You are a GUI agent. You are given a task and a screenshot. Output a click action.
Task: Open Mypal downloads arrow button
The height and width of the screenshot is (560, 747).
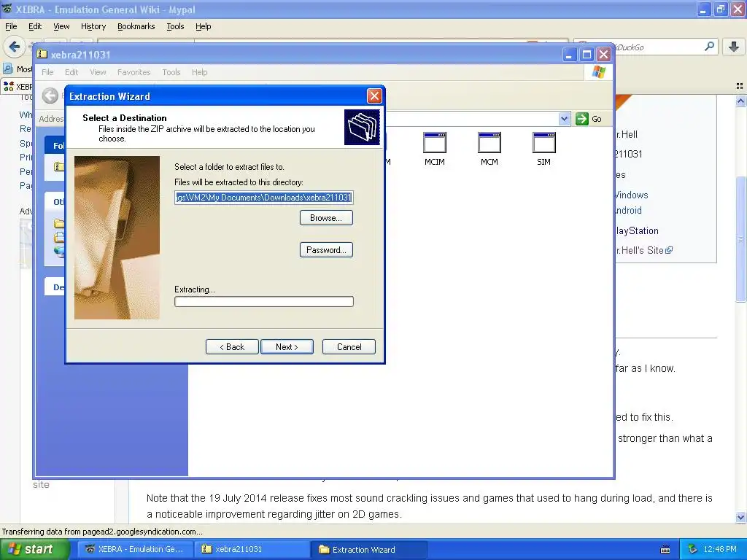tap(734, 47)
